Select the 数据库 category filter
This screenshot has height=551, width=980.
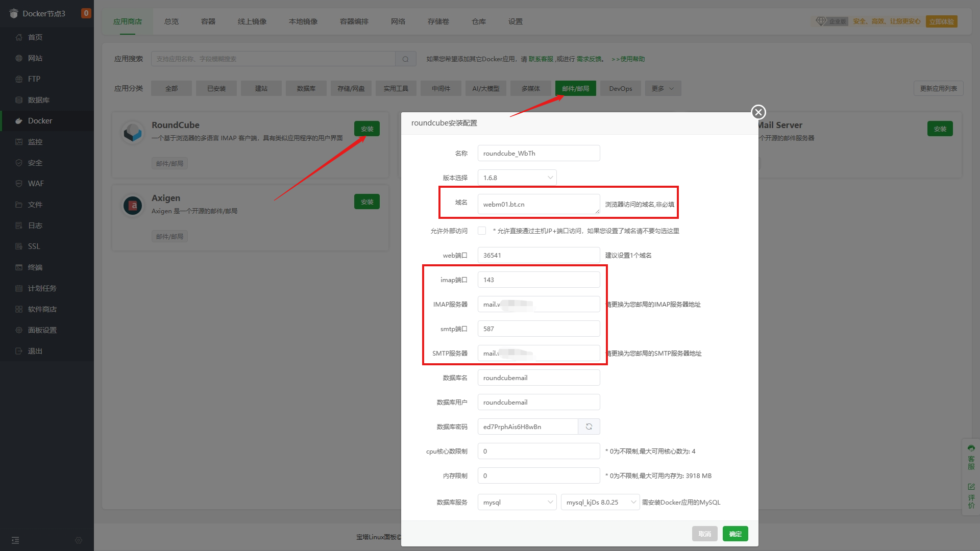coord(306,88)
